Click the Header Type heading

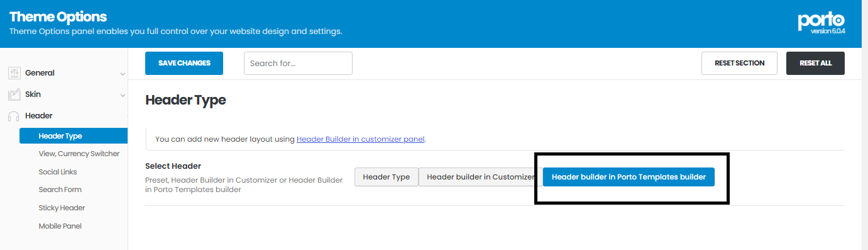(185, 99)
